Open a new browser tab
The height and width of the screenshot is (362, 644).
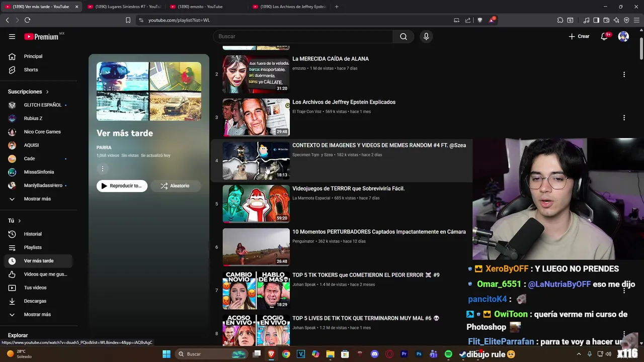tap(337, 7)
